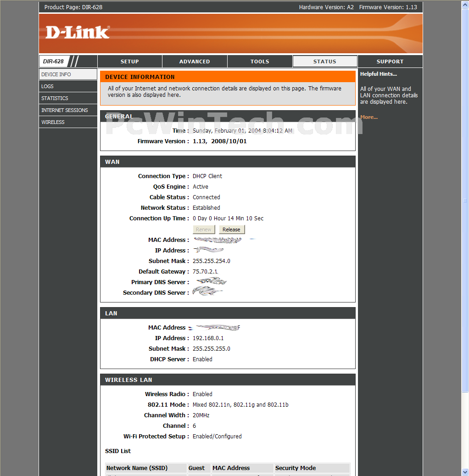Open the SETUP tab

pyautogui.click(x=129, y=62)
